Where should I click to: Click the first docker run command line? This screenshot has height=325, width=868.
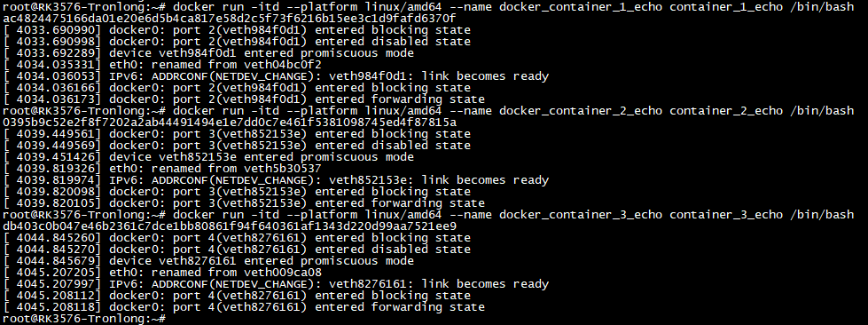pyautogui.click(x=428, y=7)
